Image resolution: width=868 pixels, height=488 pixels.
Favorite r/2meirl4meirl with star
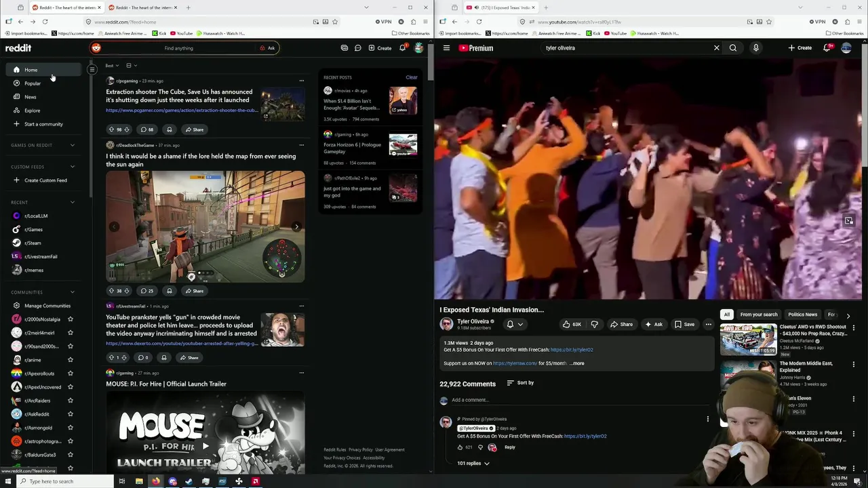(x=71, y=333)
